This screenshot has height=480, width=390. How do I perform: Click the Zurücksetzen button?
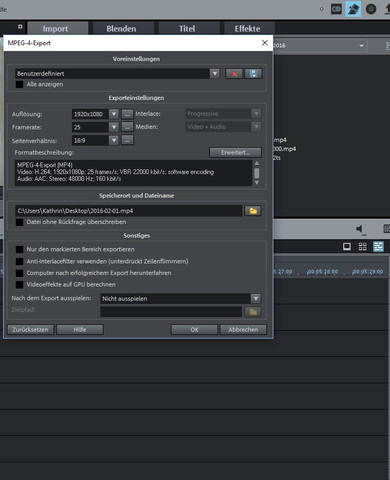coord(30,329)
